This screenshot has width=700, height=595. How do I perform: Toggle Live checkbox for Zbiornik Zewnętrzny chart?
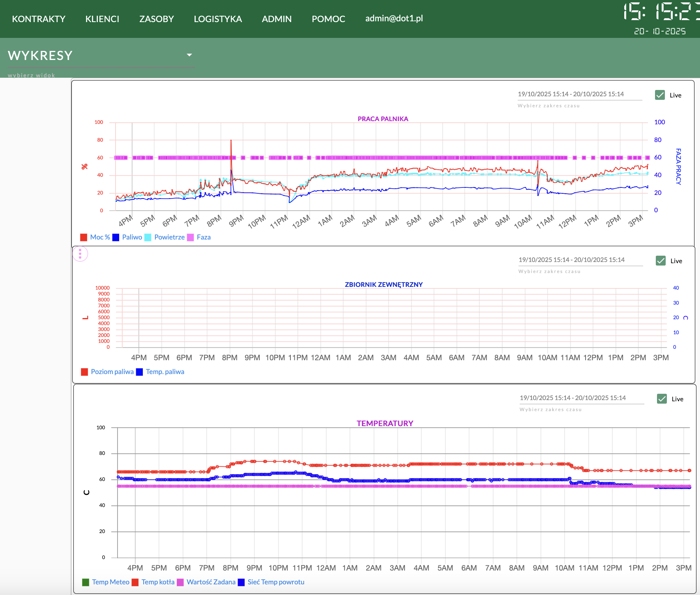661,261
